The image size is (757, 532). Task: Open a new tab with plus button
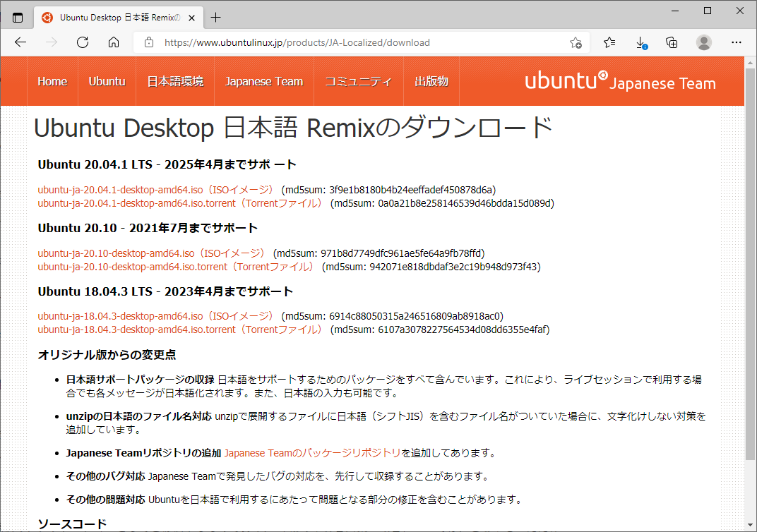pos(216,18)
